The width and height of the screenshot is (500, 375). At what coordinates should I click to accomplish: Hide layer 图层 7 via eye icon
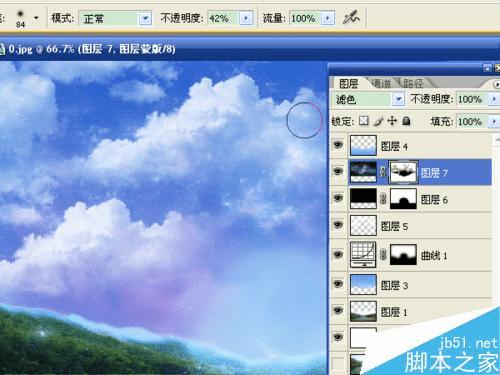(338, 171)
